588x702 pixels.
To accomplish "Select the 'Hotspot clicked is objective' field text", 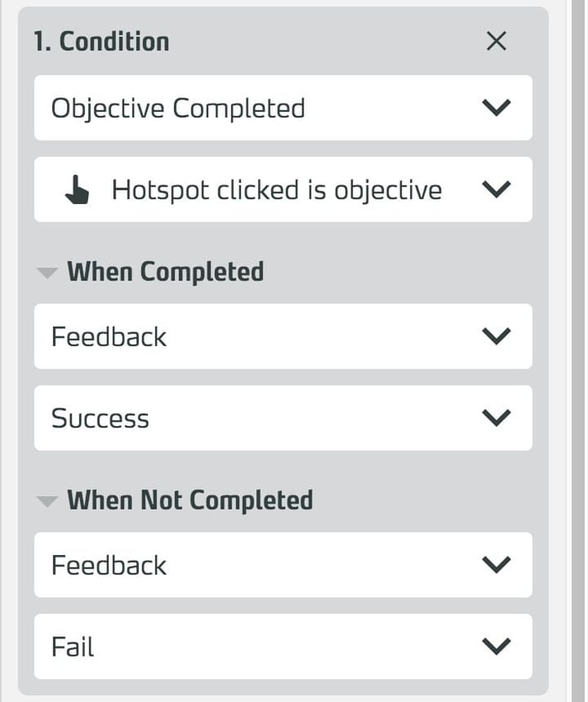I will tap(276, 191).
